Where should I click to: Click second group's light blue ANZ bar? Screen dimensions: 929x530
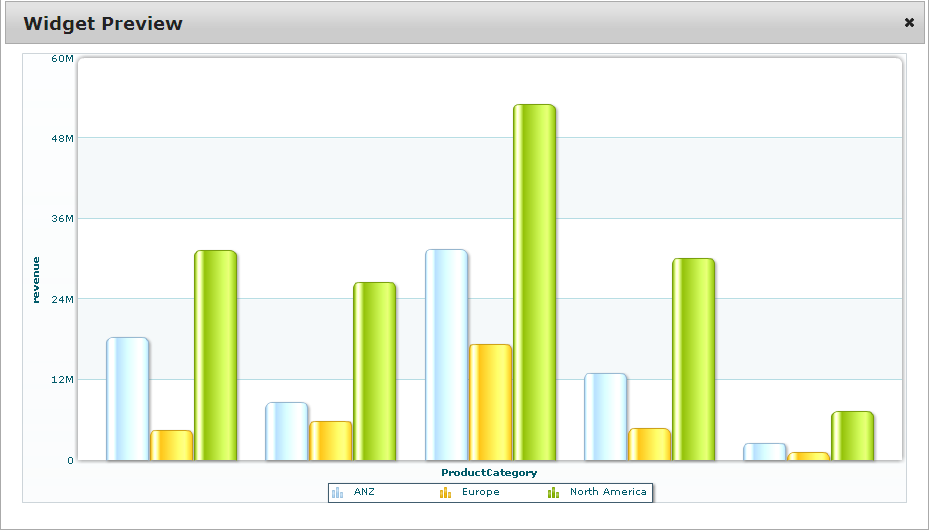(x=287, y=431)
